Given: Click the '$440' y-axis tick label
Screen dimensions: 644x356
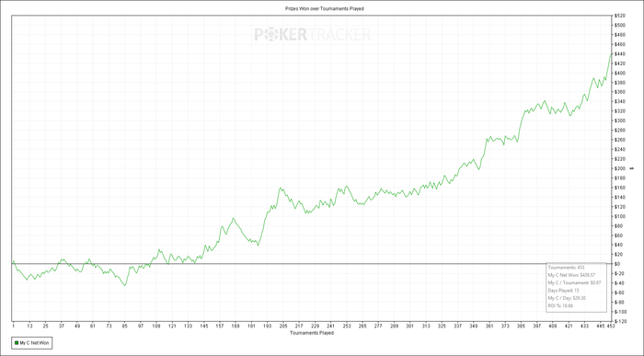Looking at the screenshot, I should click(619, 53).
